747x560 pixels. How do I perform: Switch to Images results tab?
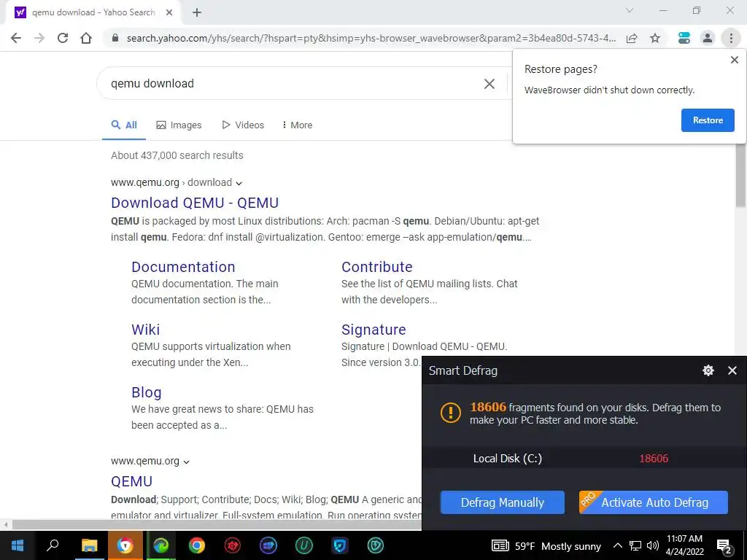pos(179,125)
